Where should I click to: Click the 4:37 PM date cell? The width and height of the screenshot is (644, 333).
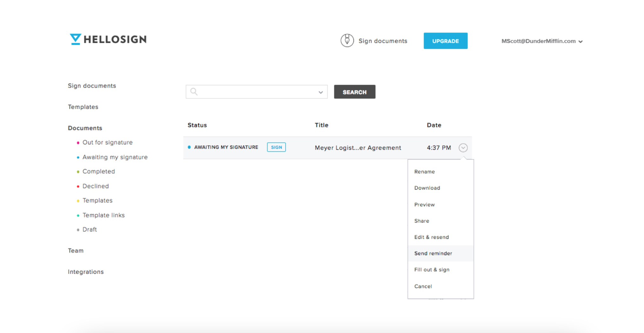439,148
